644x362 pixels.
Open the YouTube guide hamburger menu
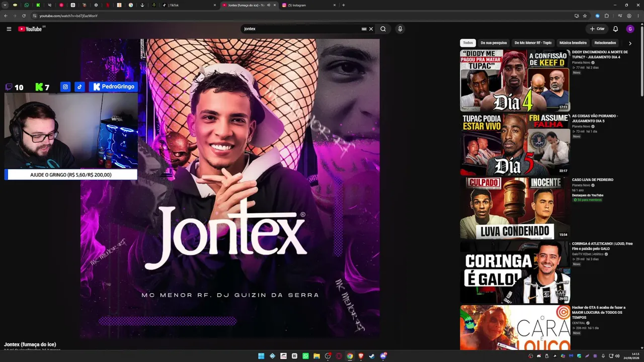click(9, 29)
